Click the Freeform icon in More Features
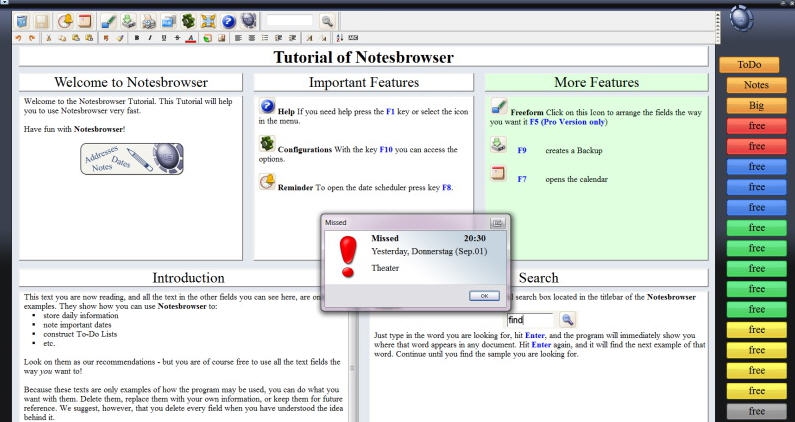This screenshot has width=795, height=422. pos(499,107)
